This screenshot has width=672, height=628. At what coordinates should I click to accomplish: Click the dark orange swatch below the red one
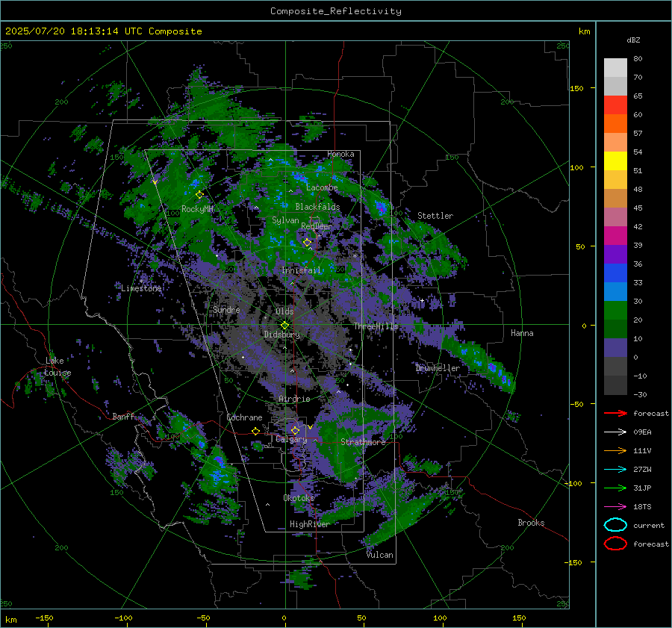point(615,123)
